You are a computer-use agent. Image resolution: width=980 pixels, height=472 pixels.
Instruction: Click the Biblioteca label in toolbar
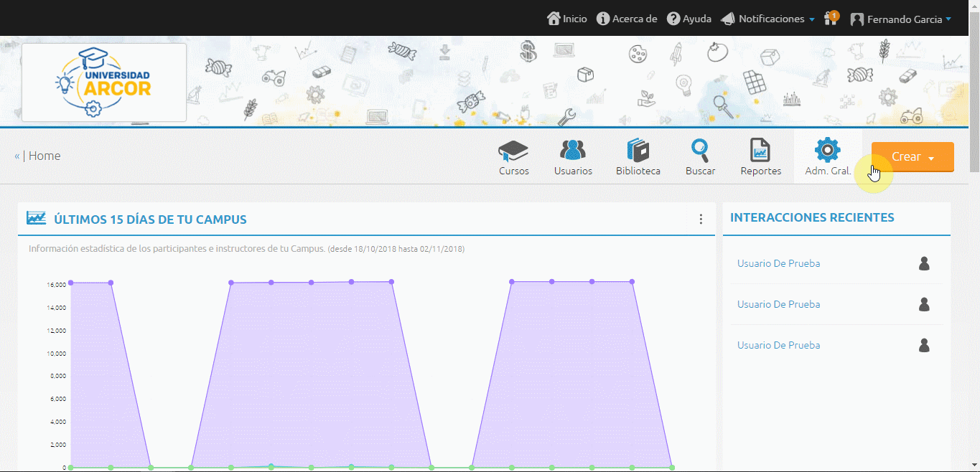click(638, 171)
